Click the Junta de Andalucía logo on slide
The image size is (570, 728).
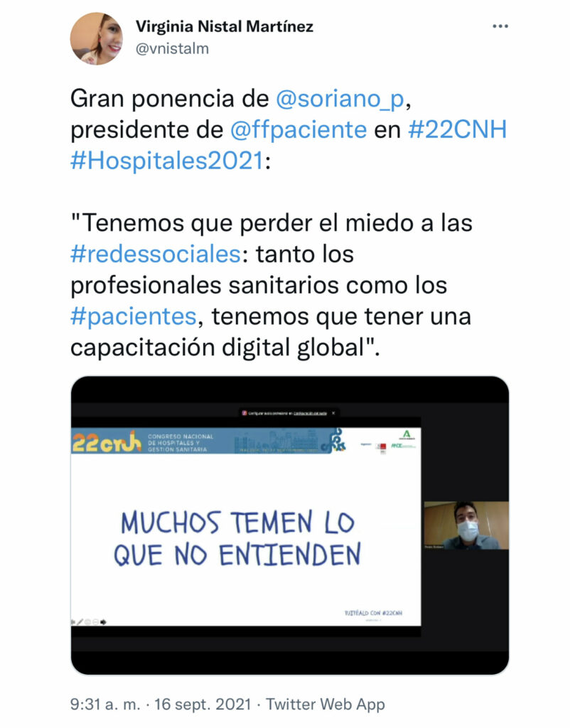[407, 435]
